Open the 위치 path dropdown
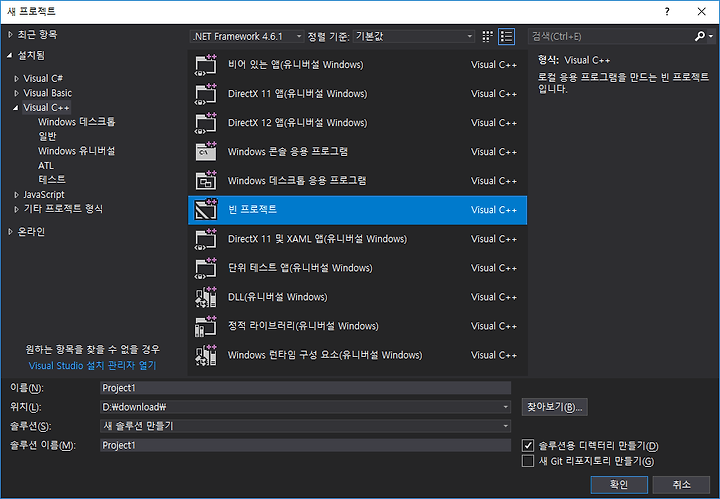 [505, 407]
